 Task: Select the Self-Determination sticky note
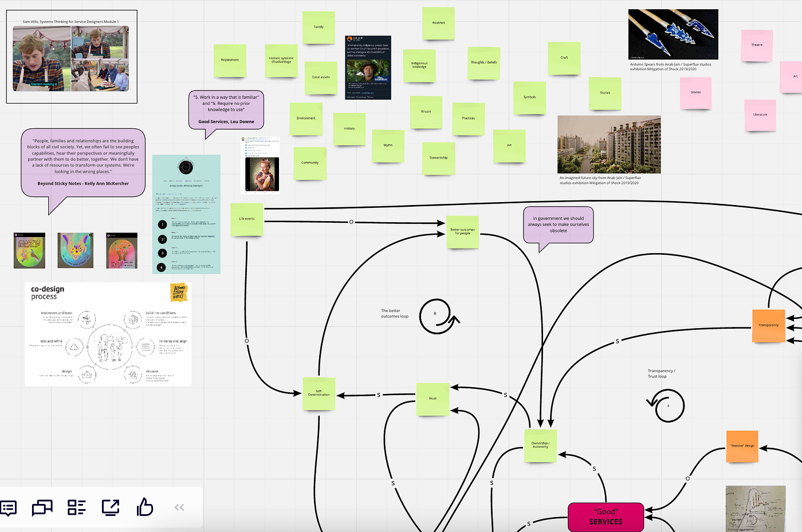(319, 393)
